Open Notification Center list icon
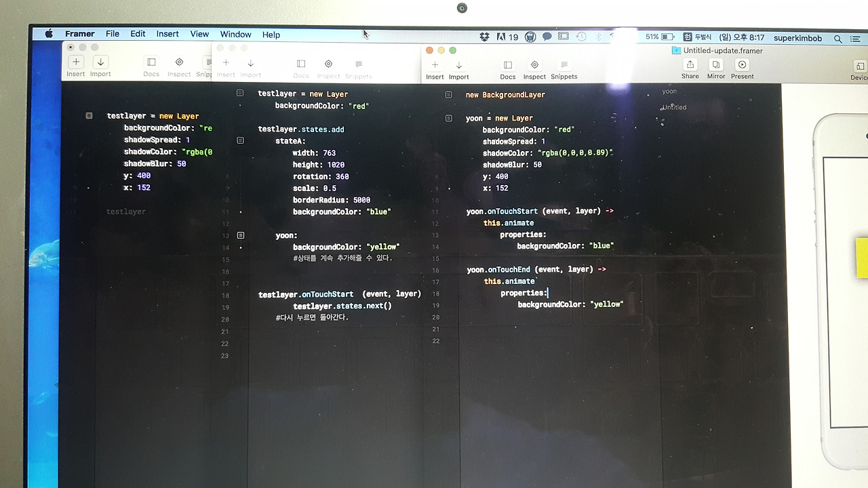The height and width of the screenshot is (488, 868). pyautogui.click(x=856, y=39)
